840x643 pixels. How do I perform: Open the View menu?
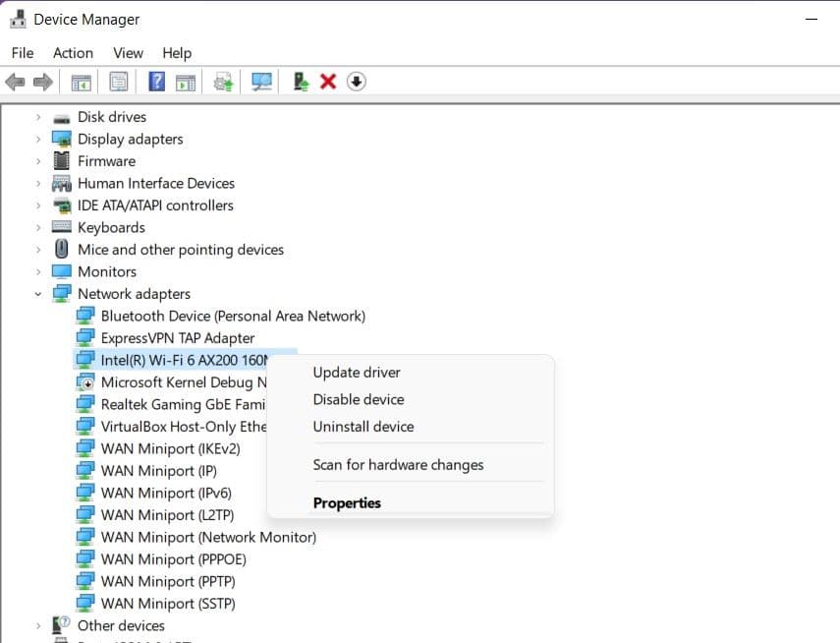[x=128, y=53]
